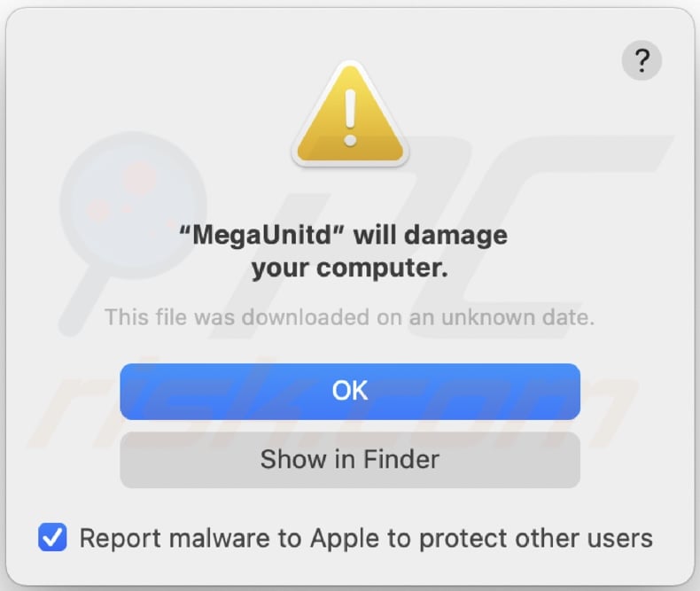Toggle the malware reporting checkbox
Screen dimensions: 700x591
(53, 537)
